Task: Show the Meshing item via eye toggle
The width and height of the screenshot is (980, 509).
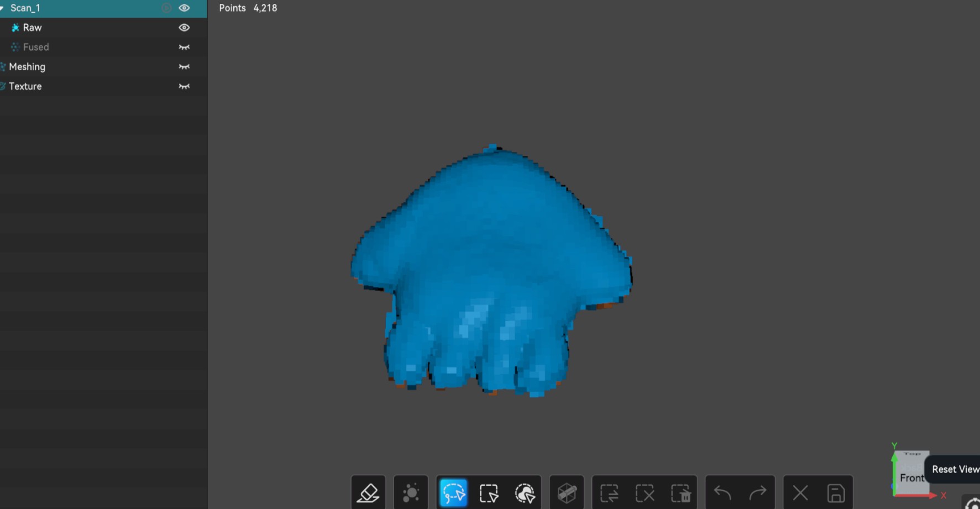Action: 184,67
